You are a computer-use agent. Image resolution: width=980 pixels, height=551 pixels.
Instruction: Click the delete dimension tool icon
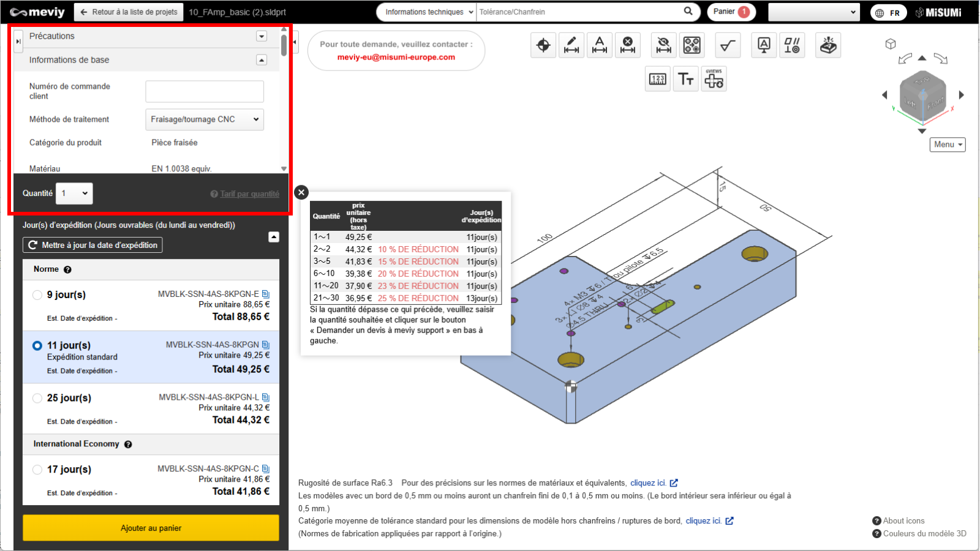click(x=628, y=45)
